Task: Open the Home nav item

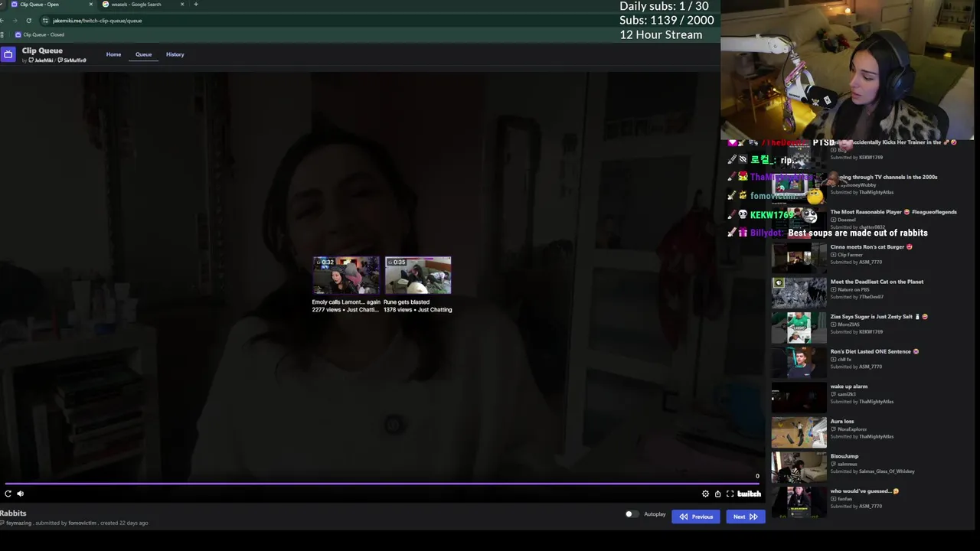Action: click(113, 54)
